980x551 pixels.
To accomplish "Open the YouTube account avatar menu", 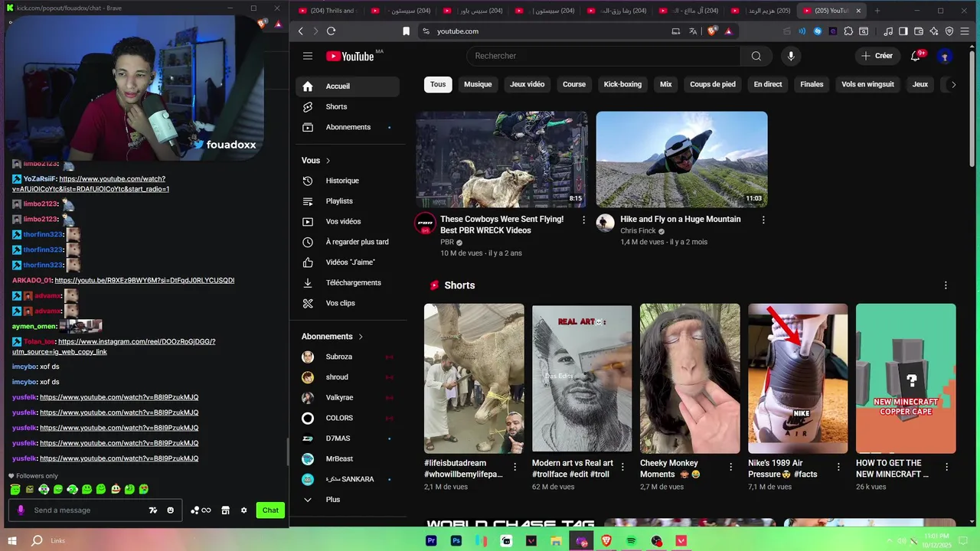I will (x=945, y=56).
